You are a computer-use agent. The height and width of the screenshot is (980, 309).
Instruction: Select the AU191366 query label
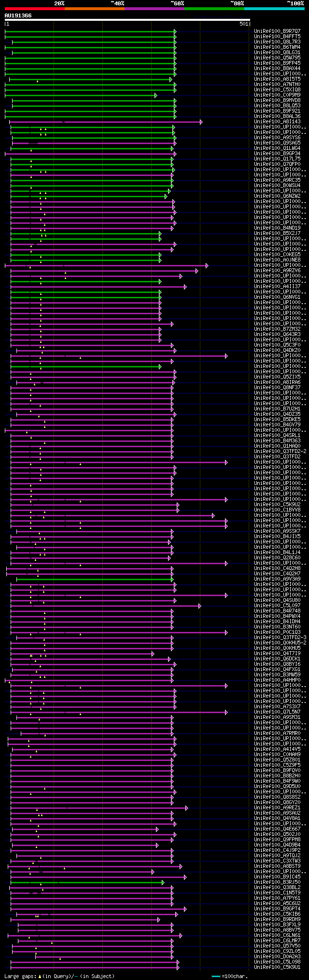point(18,15)
